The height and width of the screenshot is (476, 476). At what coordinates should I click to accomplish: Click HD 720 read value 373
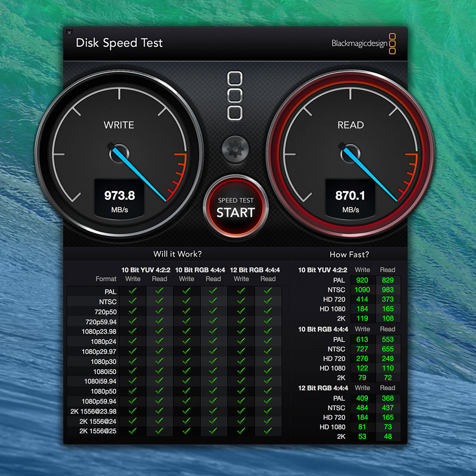388,299
